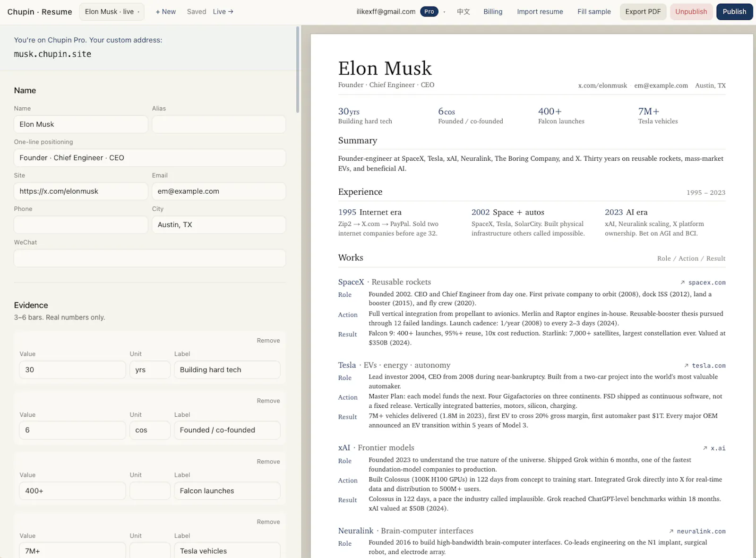Focus the empty Alias input field
This screenshot has height=558, width=756.
(219, 124)
